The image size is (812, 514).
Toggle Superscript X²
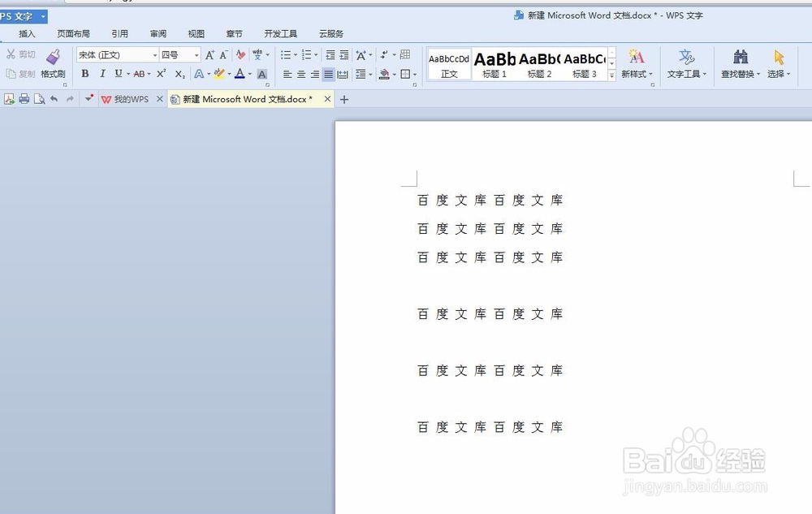tap(161, 74)
